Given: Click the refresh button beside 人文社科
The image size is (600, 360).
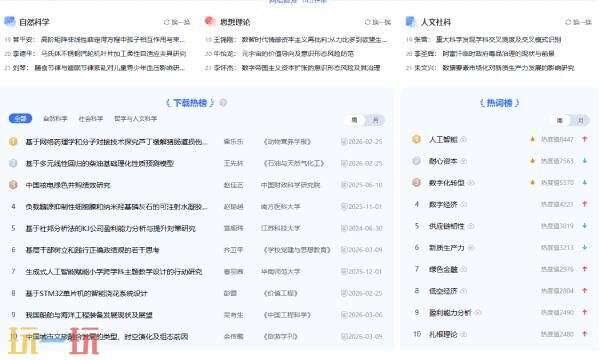Looking at the screenshot, I should (579, 22).
